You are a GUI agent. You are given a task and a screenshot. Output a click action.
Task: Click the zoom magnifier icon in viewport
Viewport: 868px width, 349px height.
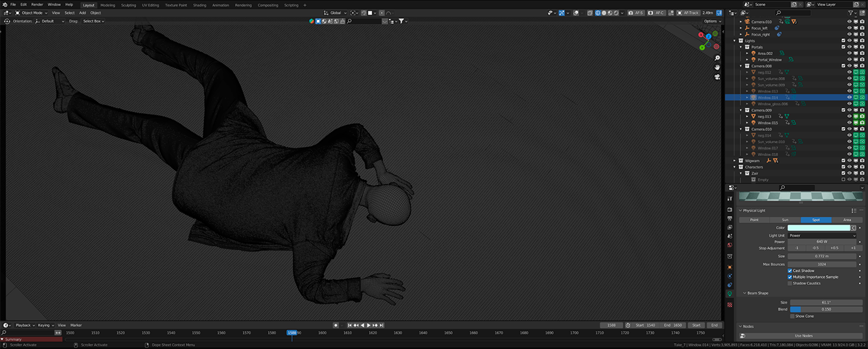click(718, 58)
